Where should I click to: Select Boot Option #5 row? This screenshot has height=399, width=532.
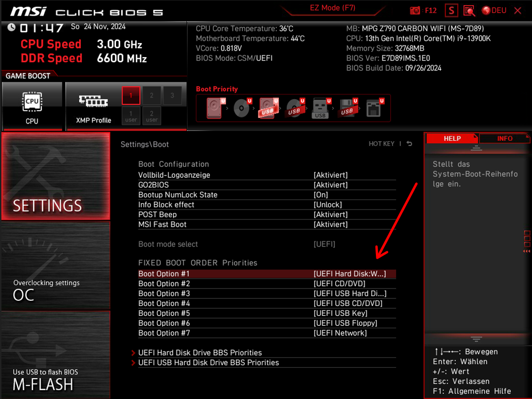[x=267, y=313]
